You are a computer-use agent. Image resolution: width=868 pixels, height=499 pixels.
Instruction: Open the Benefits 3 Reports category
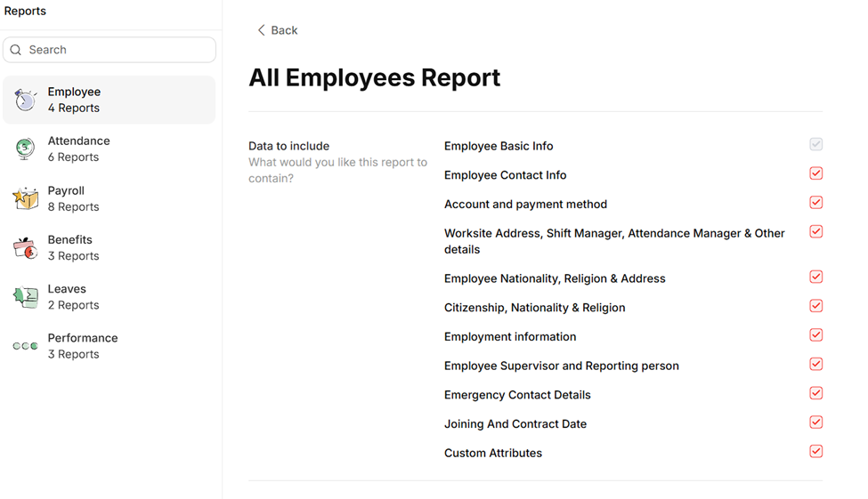tap(109, 247)
